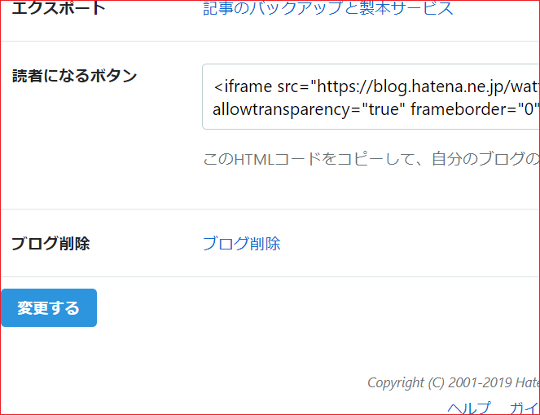Click the 変更する button

tap(49, 308)
